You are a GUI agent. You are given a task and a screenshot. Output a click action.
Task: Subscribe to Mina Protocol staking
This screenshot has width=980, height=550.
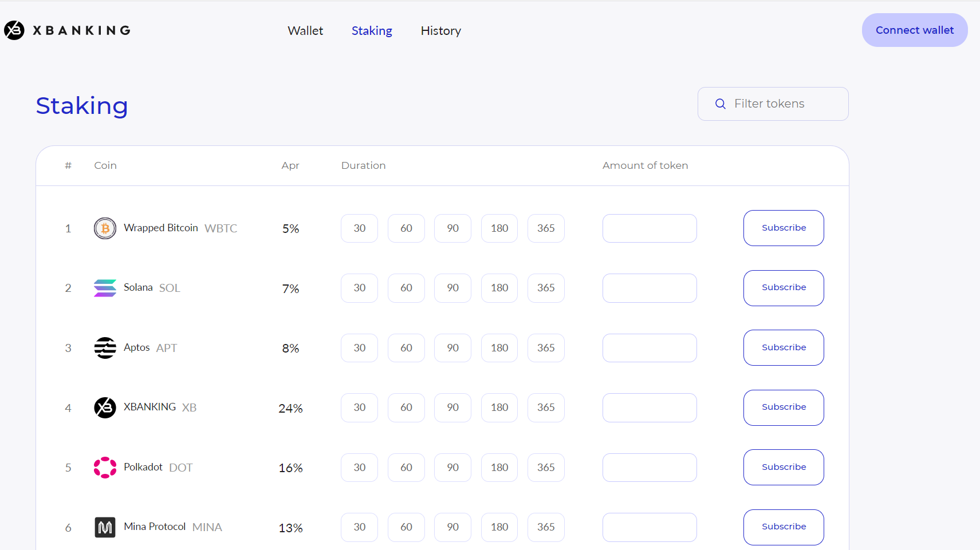(784, 527)
